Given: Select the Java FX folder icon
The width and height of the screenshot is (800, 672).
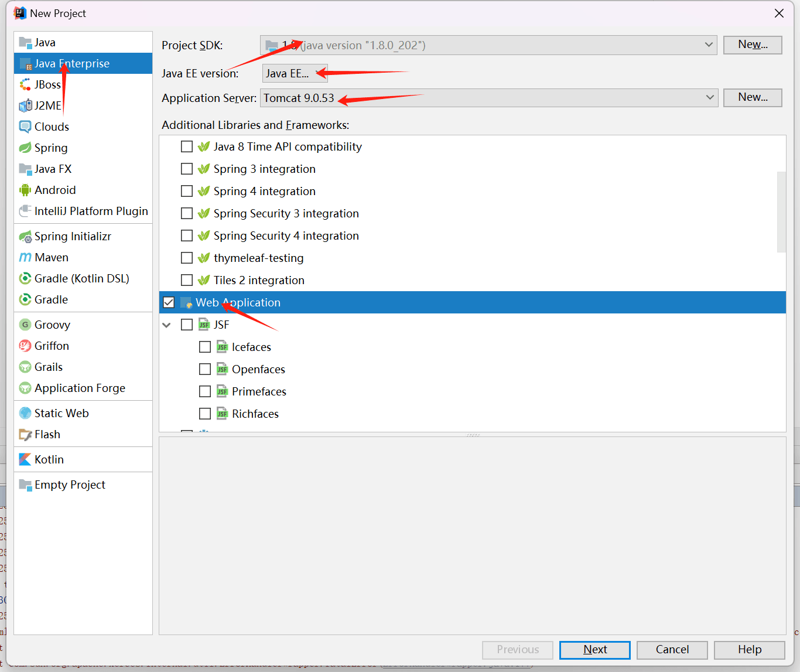Looking at the screenshot, I should coord(25,169).
